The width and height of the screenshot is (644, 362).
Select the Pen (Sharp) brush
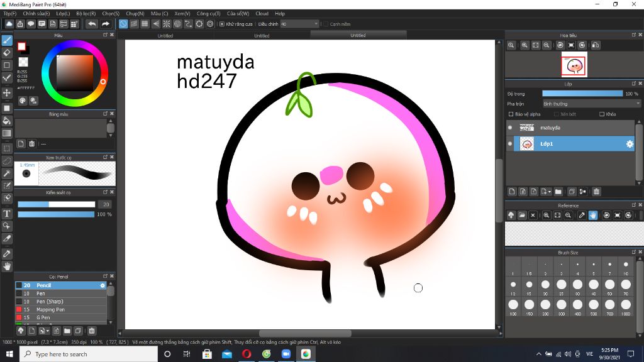pos(61,301)
